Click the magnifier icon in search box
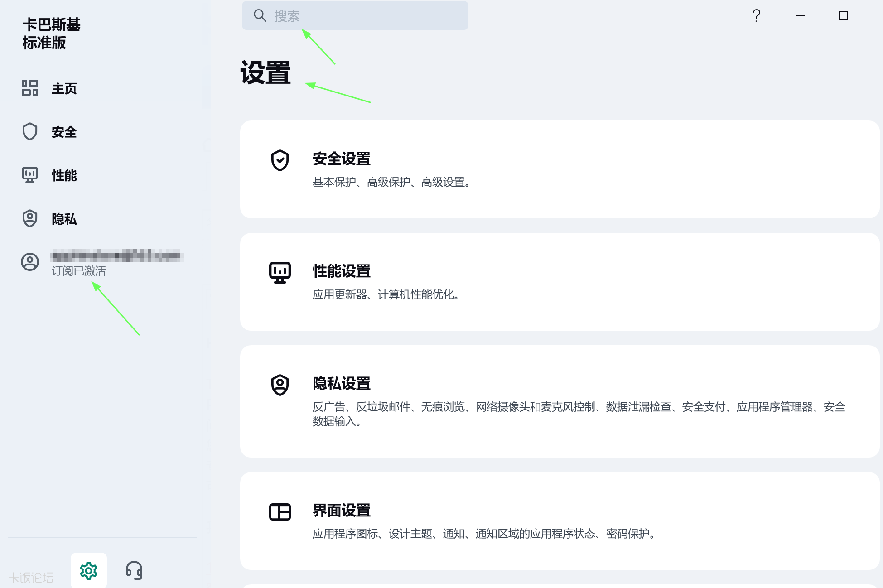The image size is (883, 588). [x=260, y=15]
